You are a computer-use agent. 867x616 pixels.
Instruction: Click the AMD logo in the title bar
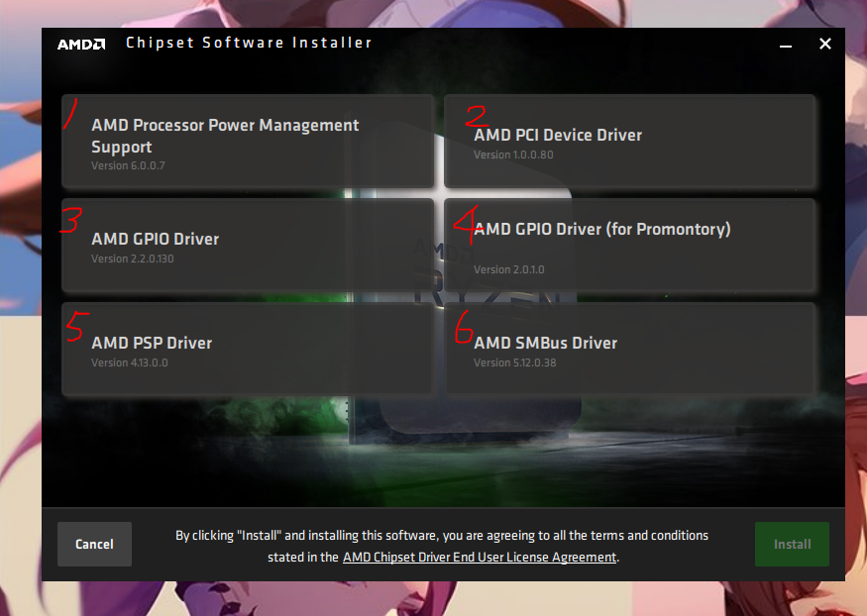click(x=80, y=44)
